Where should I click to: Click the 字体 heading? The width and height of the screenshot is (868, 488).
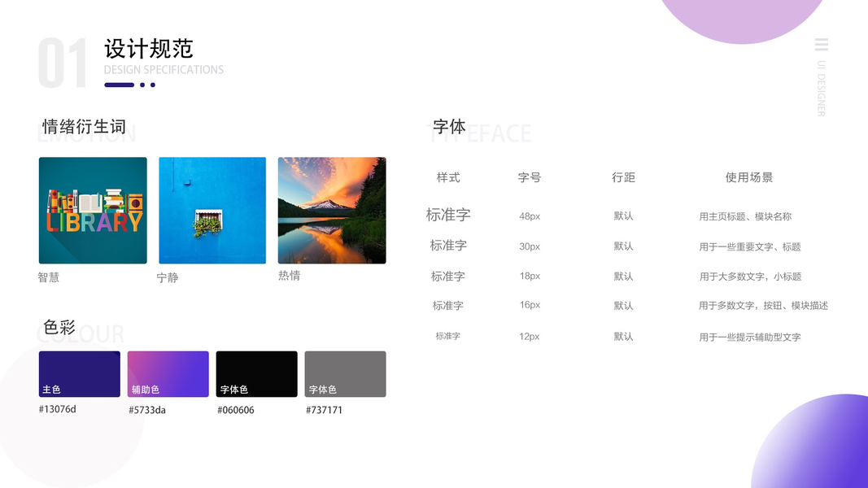coord(450,127)
